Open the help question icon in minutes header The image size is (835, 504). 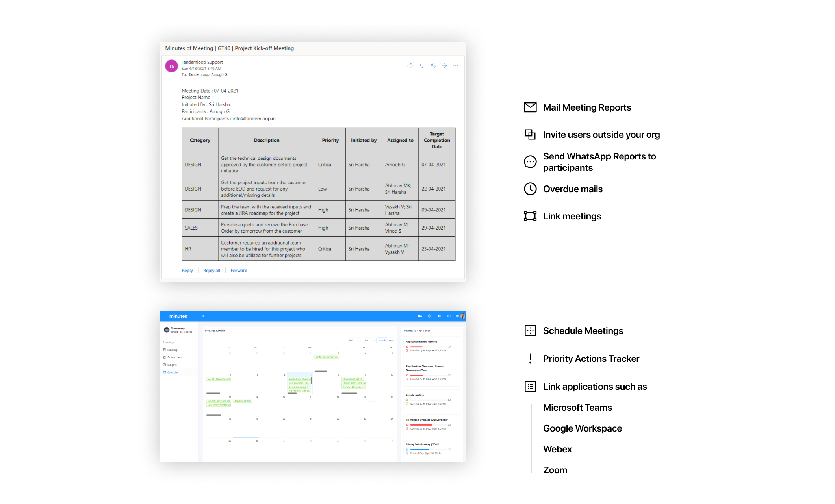(x=430, y=316)
